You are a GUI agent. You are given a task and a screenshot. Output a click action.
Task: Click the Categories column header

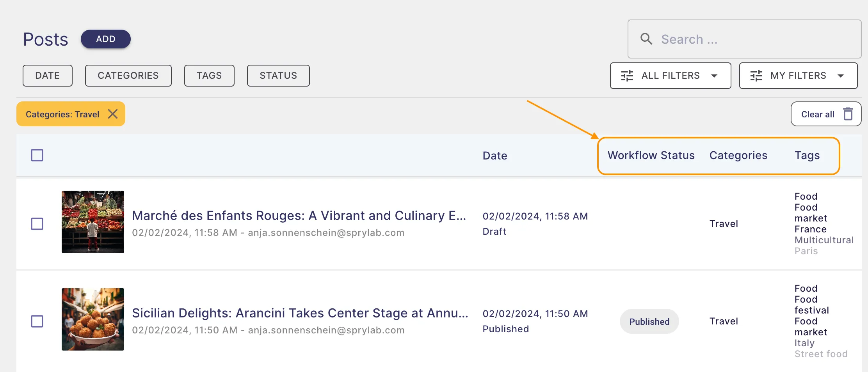tap(738, 155)
